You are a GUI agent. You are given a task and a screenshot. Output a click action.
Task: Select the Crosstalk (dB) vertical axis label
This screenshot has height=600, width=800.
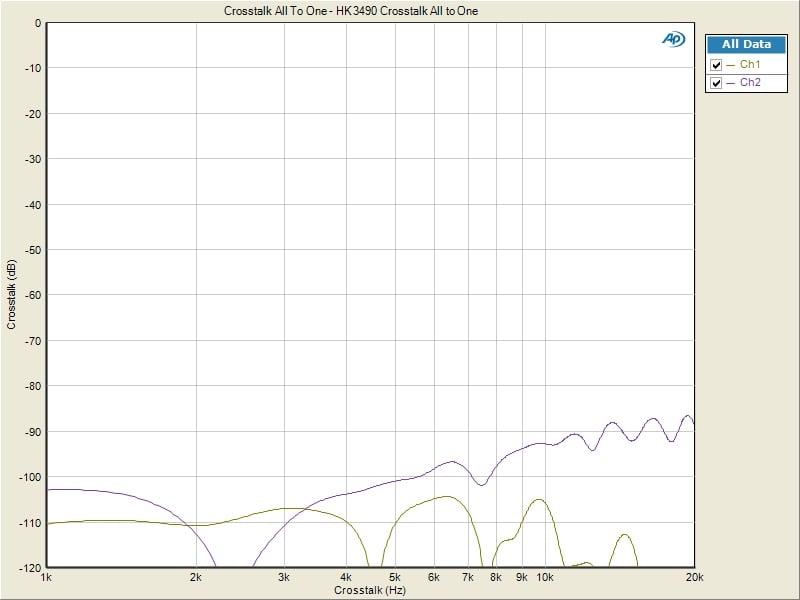[x=11, y=295]
